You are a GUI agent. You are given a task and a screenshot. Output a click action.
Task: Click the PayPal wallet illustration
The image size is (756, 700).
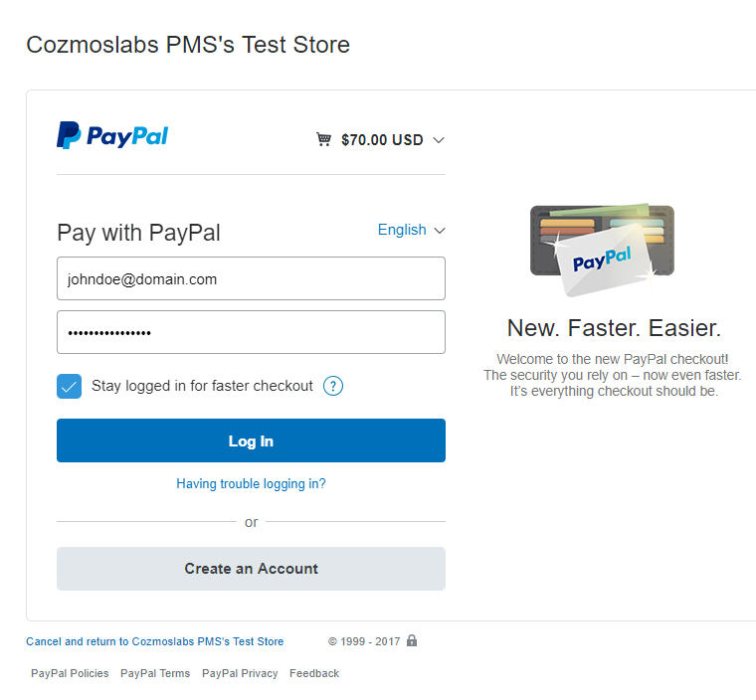602,250
